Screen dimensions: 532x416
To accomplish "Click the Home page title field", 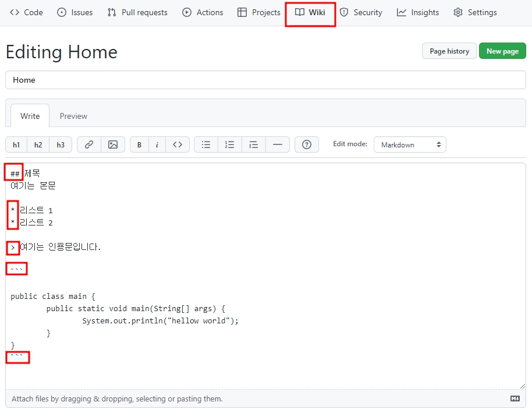I will [x=265, y=80].
